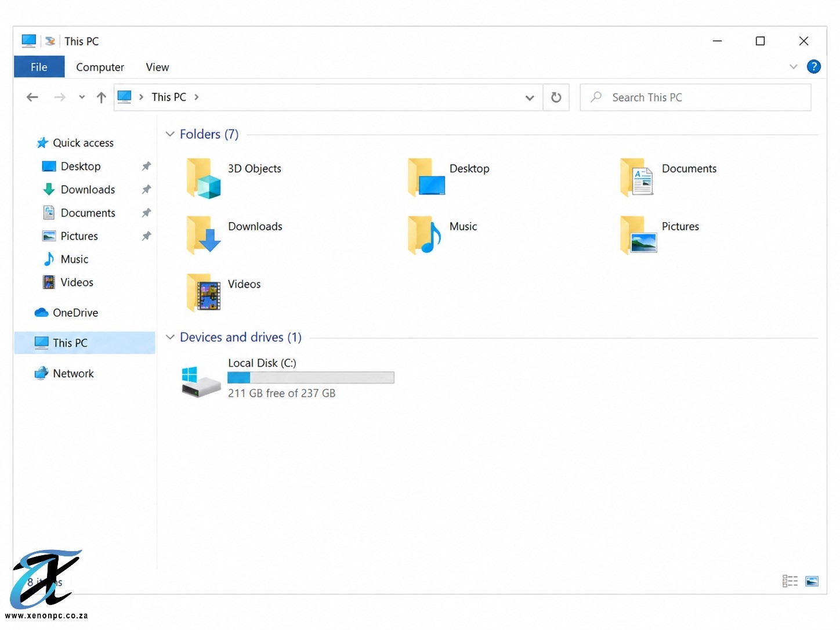Image resolution: width=840 pixels, height=630 pixels.
Task: Open the Downloads folder icon in Folders
Action: click(204, 234)
